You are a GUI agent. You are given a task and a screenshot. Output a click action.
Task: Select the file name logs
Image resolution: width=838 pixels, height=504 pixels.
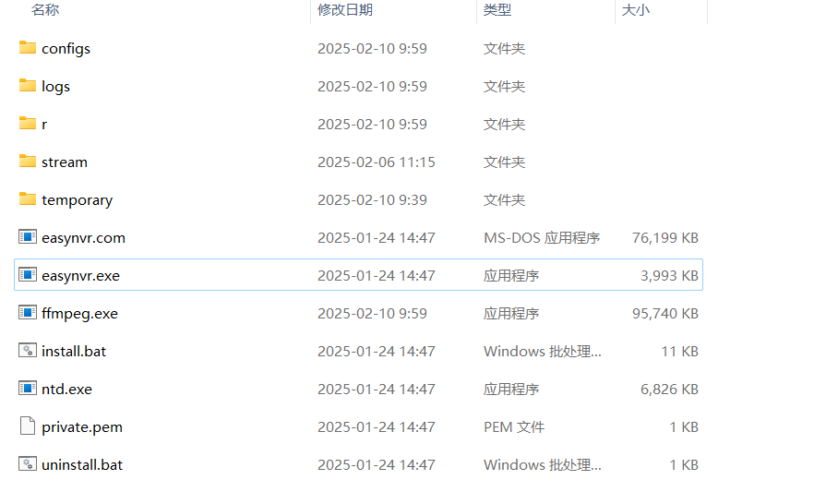pyautogui.click(x=55, y=87)
